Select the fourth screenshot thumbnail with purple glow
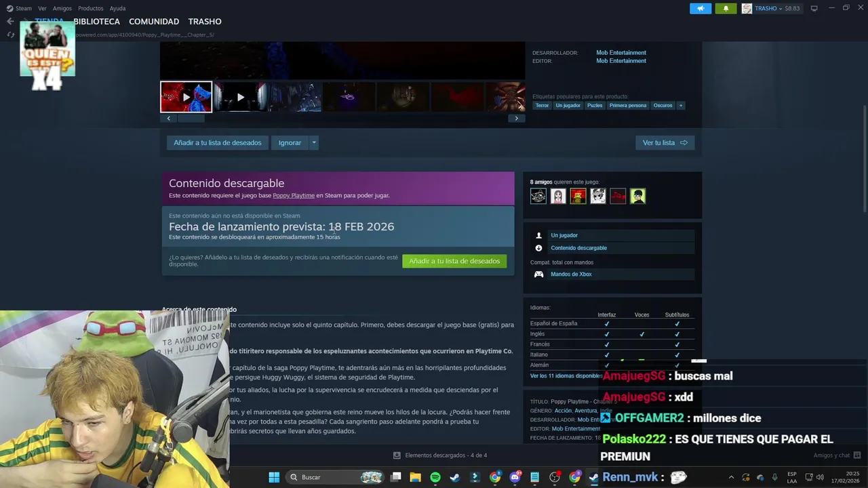Viewport: 868px width, 488px height. click(x=349, y=97)
